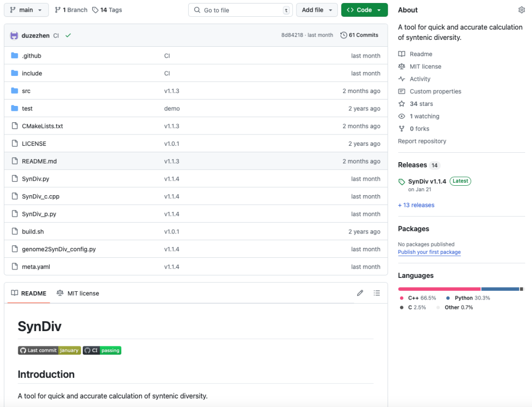Open the src folder

click(x=26, y=91)
